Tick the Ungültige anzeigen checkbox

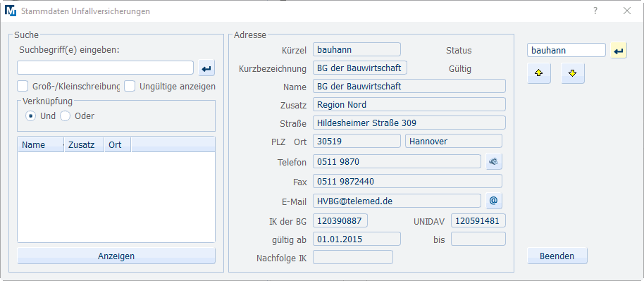point(130,87)
